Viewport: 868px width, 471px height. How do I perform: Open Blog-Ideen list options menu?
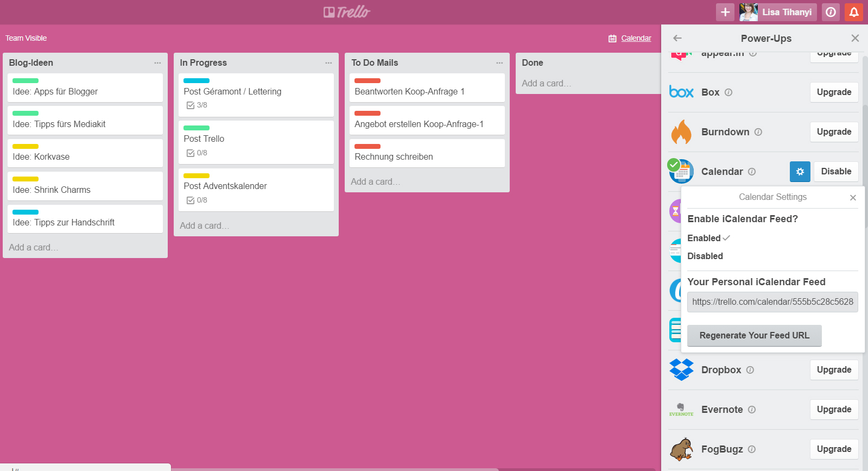click(157, 63)
